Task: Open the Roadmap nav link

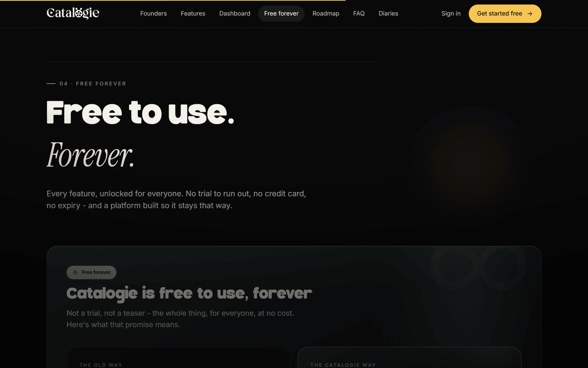Action: 326,14
